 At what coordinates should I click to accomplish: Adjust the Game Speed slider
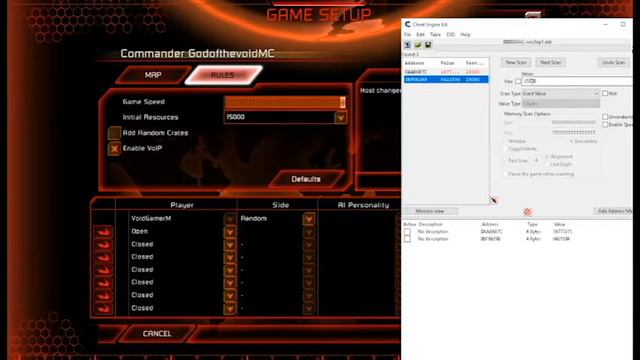point(285,102)
